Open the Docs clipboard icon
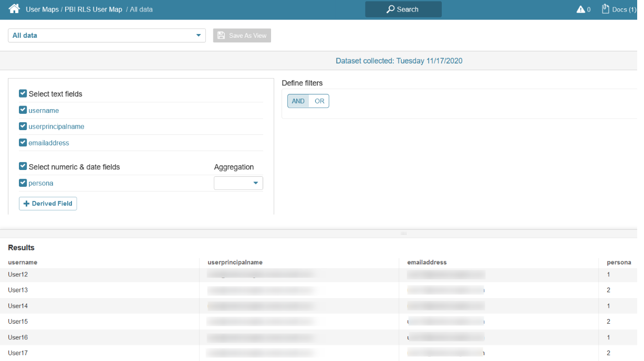The height and width of the screenshot is (361, 644). [606, 9]
